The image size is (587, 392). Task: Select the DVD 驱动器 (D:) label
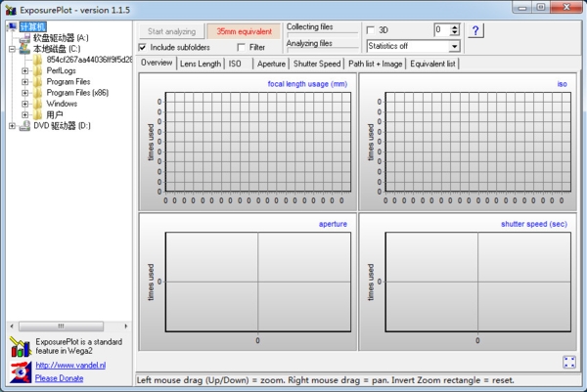pyautogui.click(x=62, y=126)
